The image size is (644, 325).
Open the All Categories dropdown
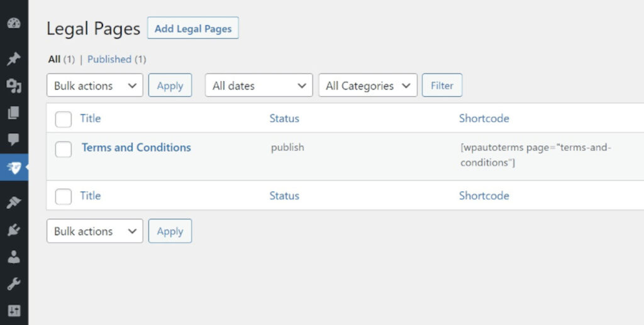367,85
